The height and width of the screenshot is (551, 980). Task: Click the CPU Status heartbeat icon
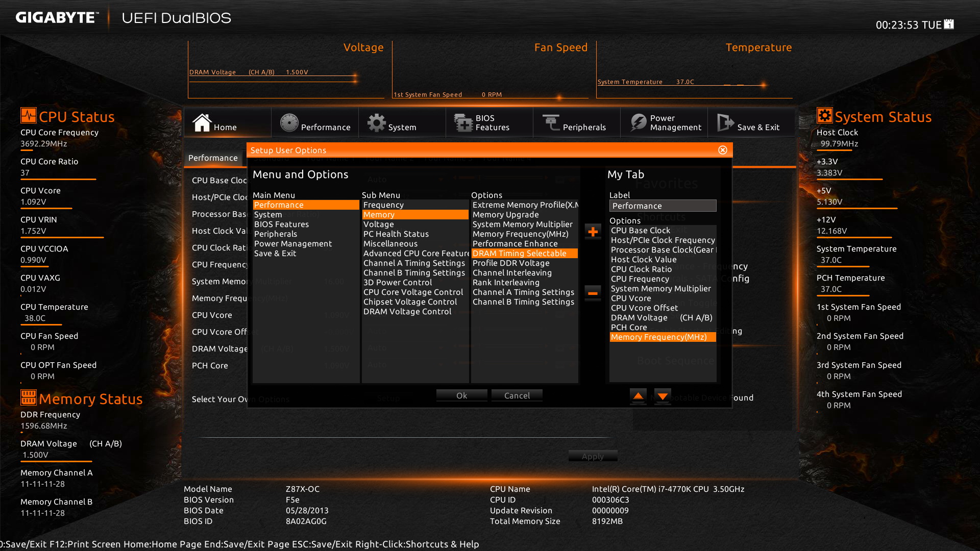(29, 115)
